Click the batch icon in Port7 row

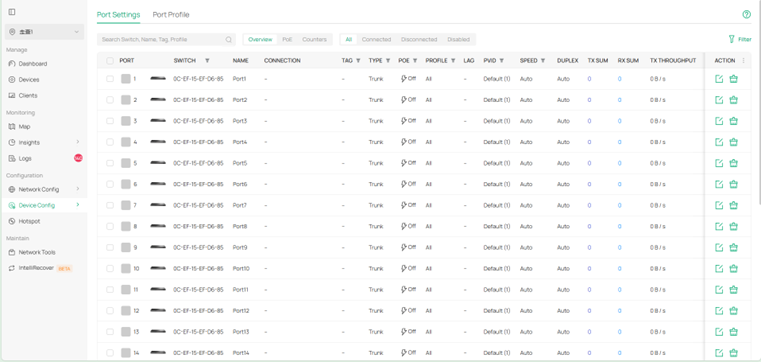point(733,205)
